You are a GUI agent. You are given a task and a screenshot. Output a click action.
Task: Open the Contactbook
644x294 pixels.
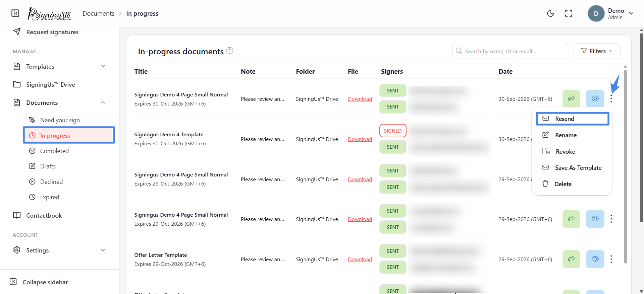(x=38, y=215)
